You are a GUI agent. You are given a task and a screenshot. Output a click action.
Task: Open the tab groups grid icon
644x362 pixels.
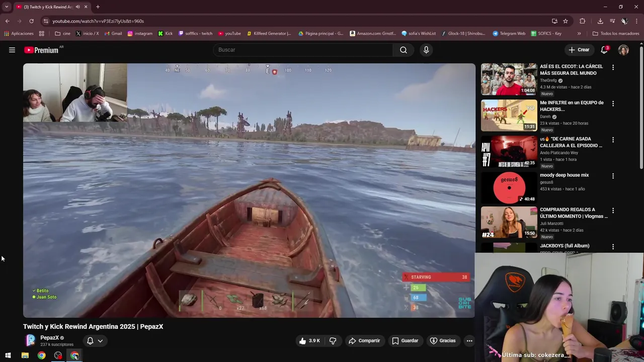(41, 34)
